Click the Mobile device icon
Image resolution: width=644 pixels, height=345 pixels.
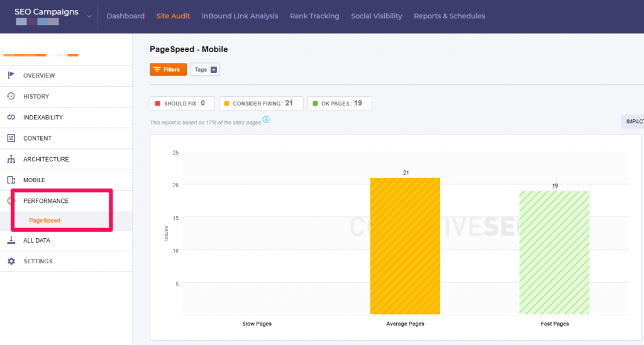click(x=11, y=180)
